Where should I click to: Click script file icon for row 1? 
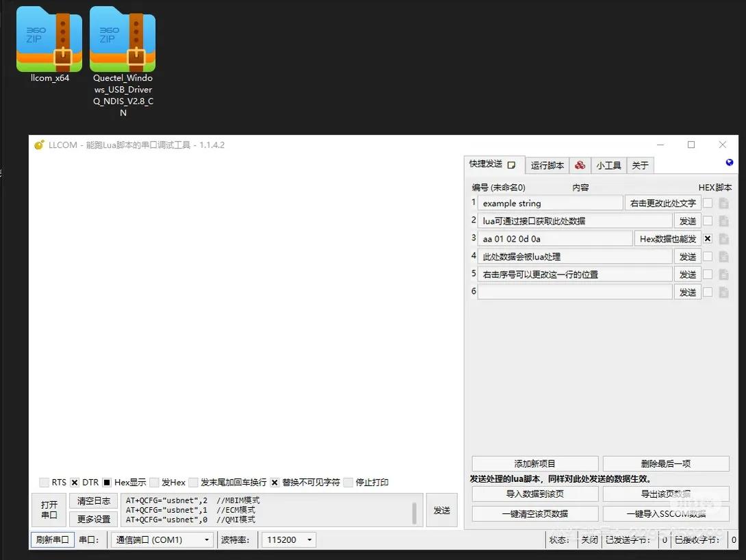coord(723,203)
